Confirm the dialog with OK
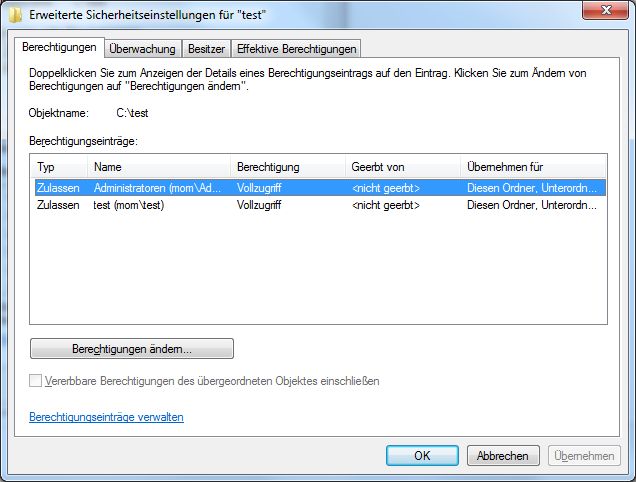The height and width of the screenshot is (482, 636). (x=422, y=455)
